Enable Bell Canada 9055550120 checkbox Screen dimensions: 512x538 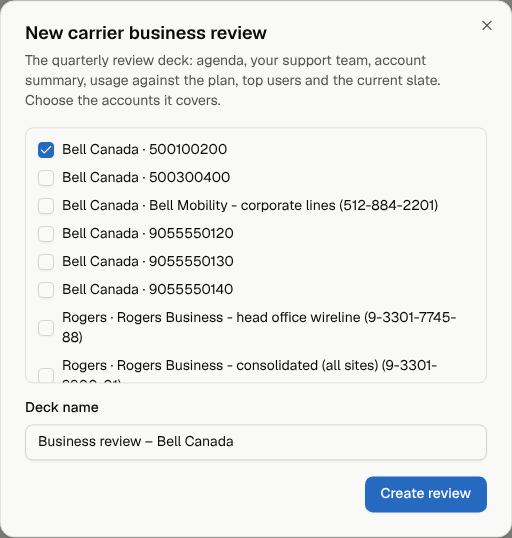pyautogui.click(x=46, y=234)
